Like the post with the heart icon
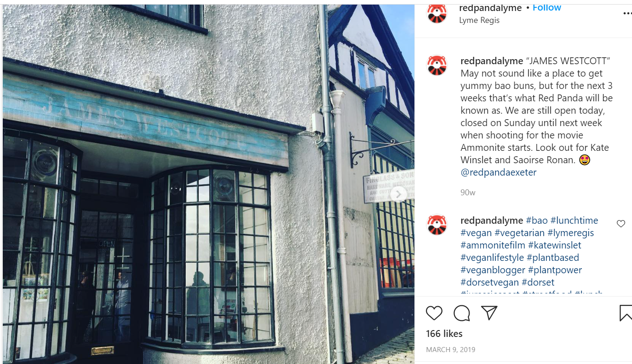The width and height of the screenshot is (632, 364). coord(434,313)
